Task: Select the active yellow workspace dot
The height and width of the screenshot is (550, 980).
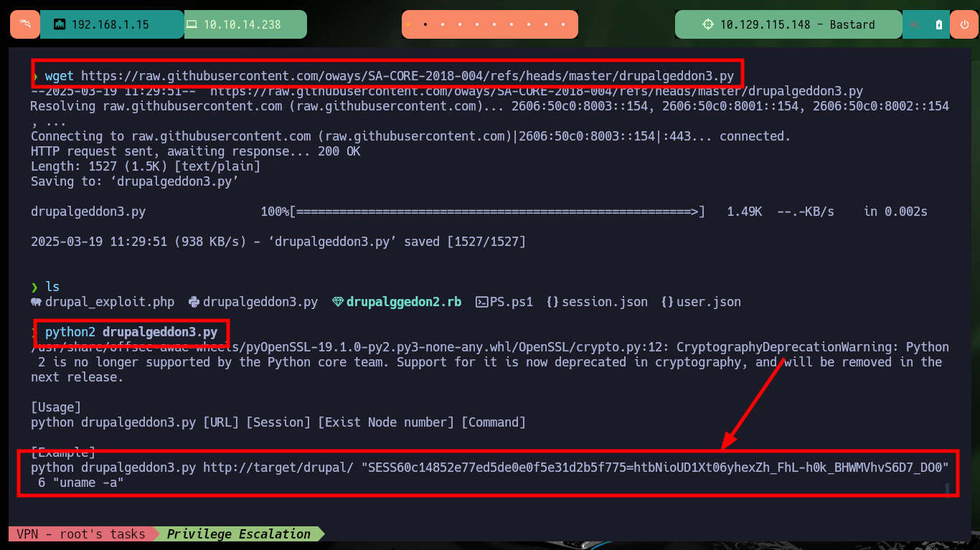Action: coord(408,24)
